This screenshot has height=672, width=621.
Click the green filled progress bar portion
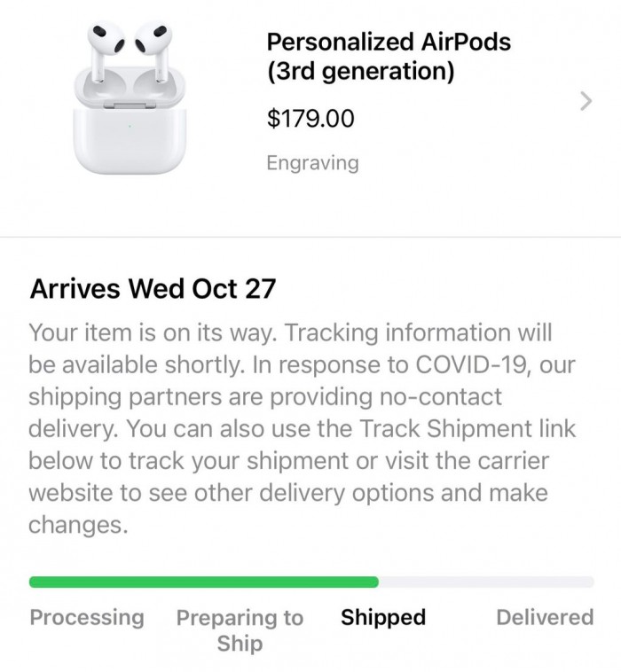(x=203, y=582)
